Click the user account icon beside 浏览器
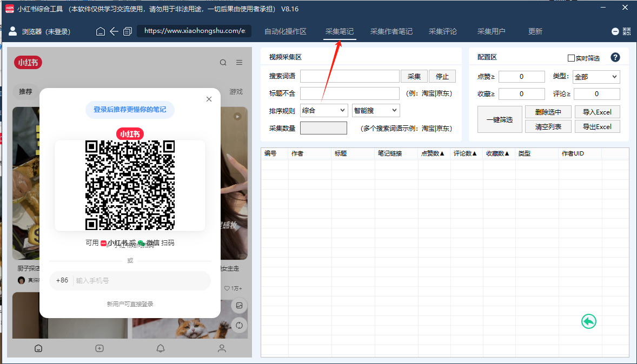Screen dimensions: 637x364 coord(12,31)
